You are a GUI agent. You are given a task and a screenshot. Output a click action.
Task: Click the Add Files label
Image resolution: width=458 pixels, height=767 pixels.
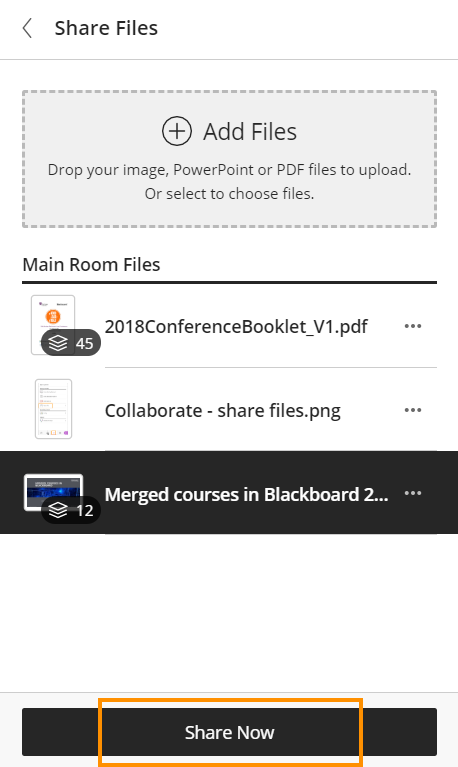[x=250, y=132]
